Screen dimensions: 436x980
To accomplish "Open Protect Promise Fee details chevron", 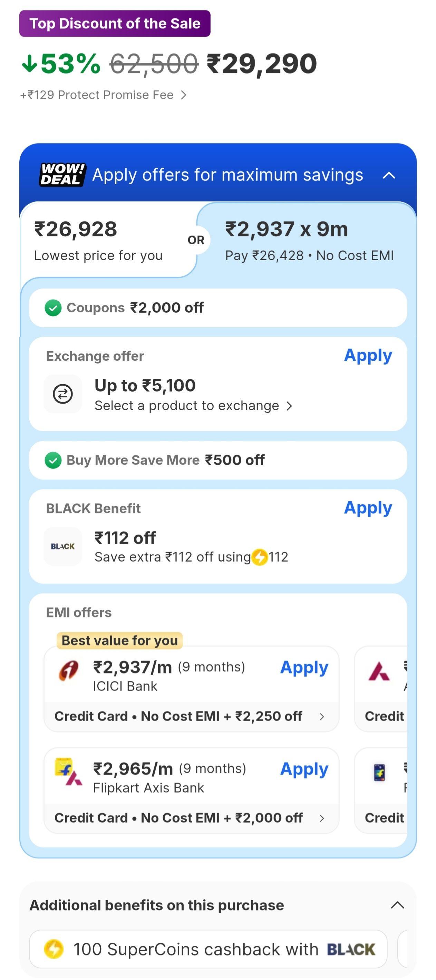I will (184, 95).
